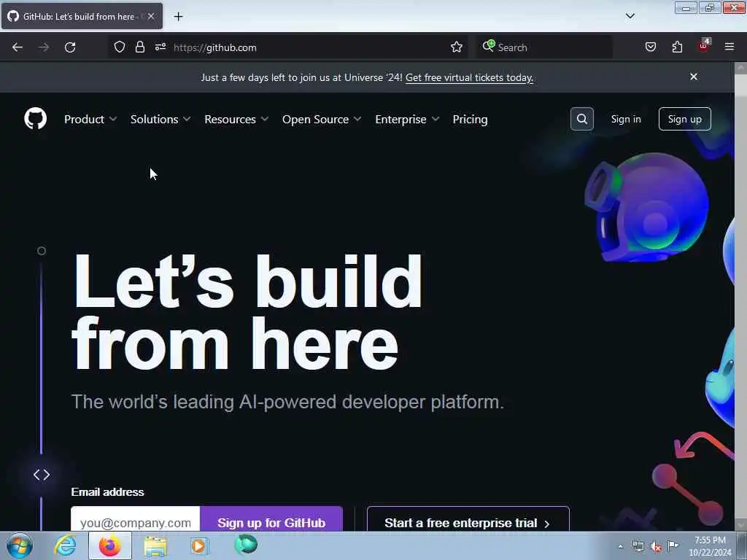Close the GitHub browser tab

pyautogui.click(x=151, y=16)
